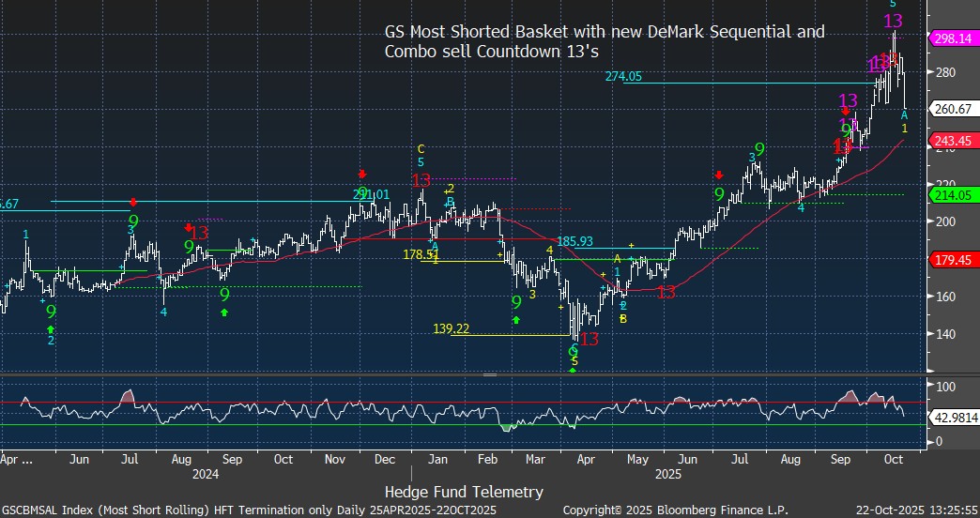Viewport: 980px width, 518px height.
Task: Click green up arrow under September 2023 nine
Action: point(224,312)
